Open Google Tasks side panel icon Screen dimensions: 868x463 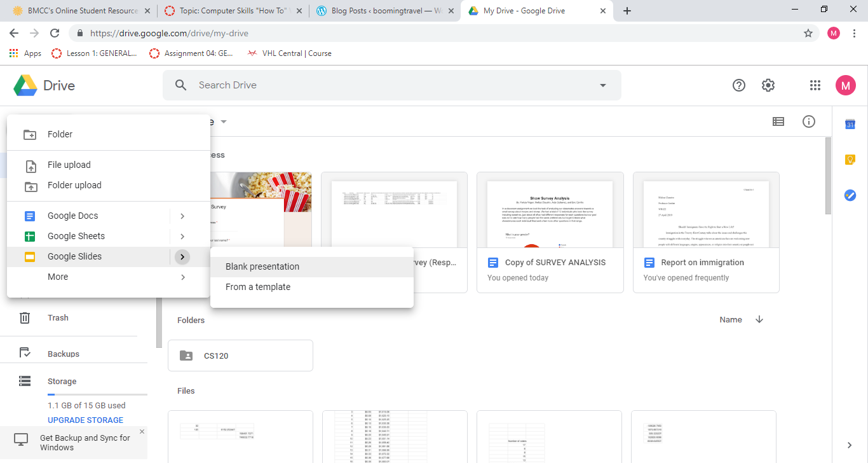pyautogui.click(x=850, y=195)
